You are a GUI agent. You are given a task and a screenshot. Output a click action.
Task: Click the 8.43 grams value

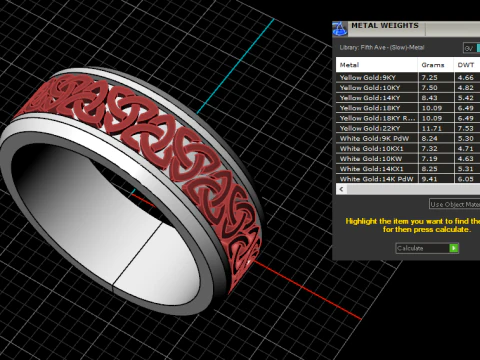click(x=429, y=98)
